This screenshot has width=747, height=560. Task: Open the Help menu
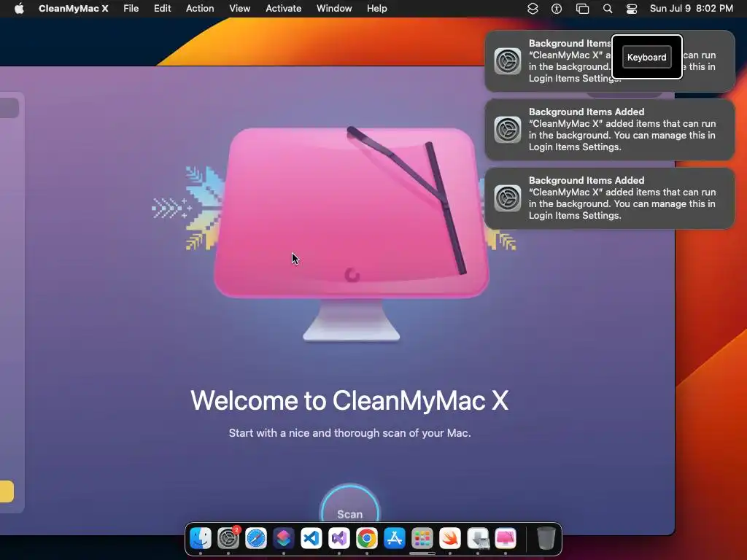click(377, 9)
